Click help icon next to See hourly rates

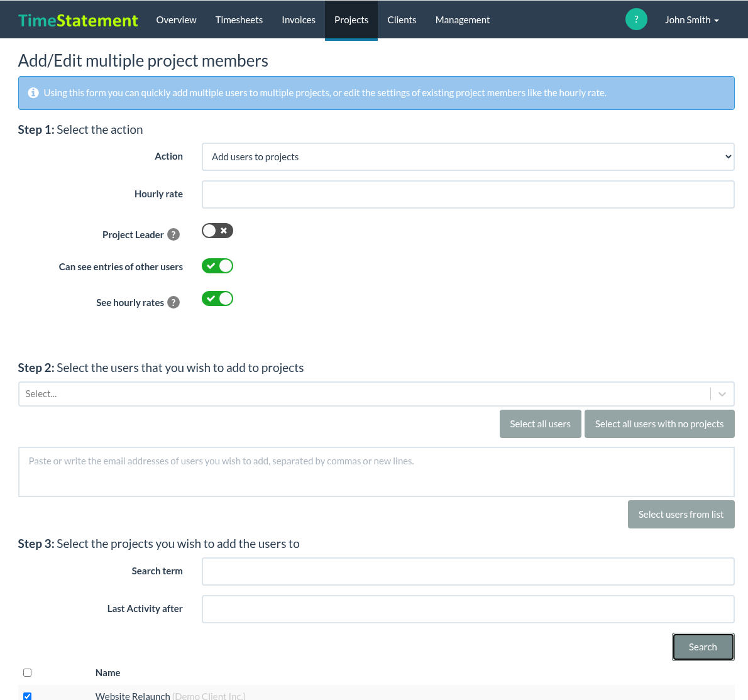pos(173,302)
